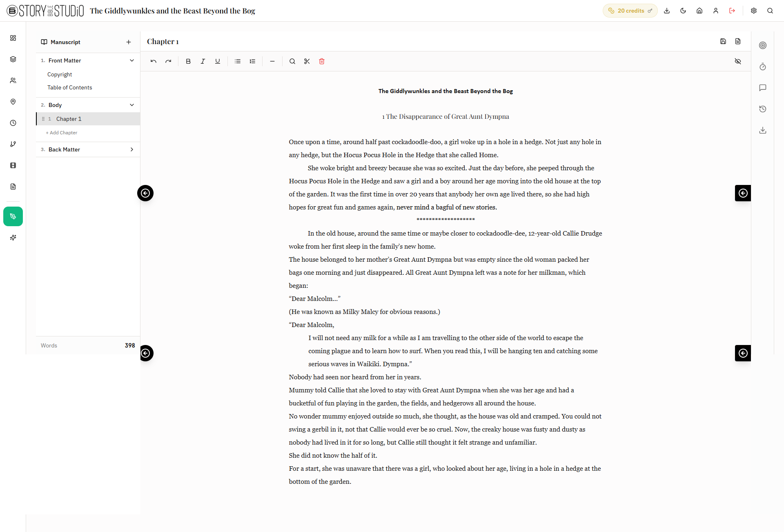Click the asterisk scene break line
Viewport: 784px width, 532px height.
tap(445, 220)
